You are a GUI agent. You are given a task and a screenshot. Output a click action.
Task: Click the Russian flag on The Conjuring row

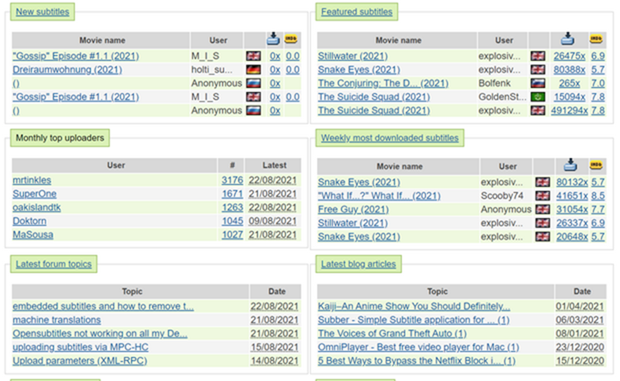click(538, 83)
